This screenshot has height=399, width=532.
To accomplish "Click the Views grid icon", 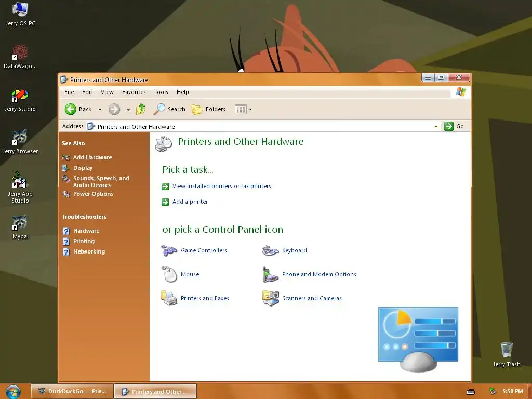I will 241,109.
